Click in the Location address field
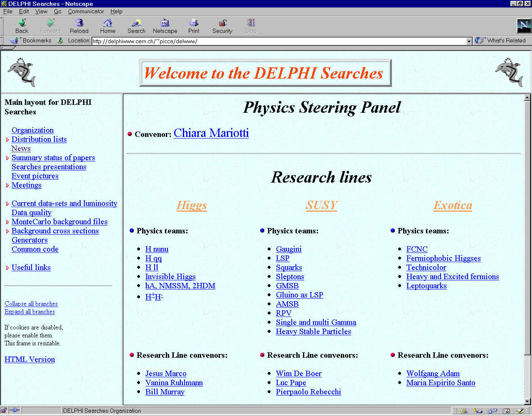The image size is (532, 416). 278,41
